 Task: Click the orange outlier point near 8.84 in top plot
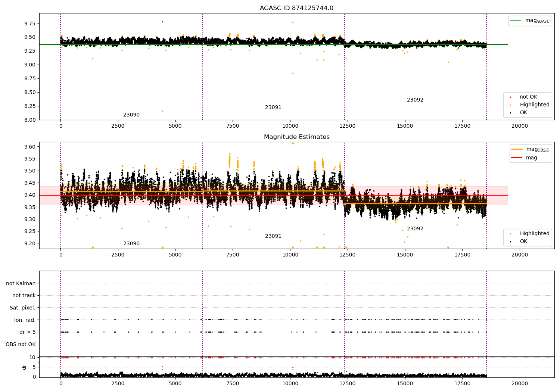[x=293, y=73]
